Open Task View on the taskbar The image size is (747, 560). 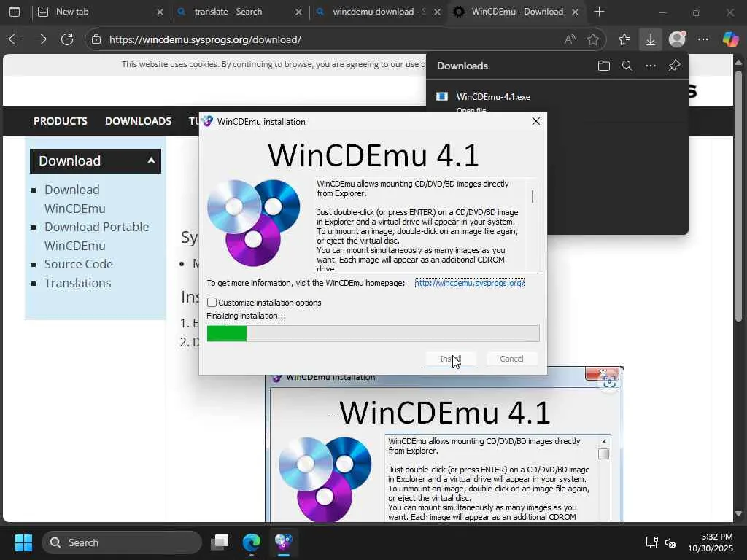(220, 542)
